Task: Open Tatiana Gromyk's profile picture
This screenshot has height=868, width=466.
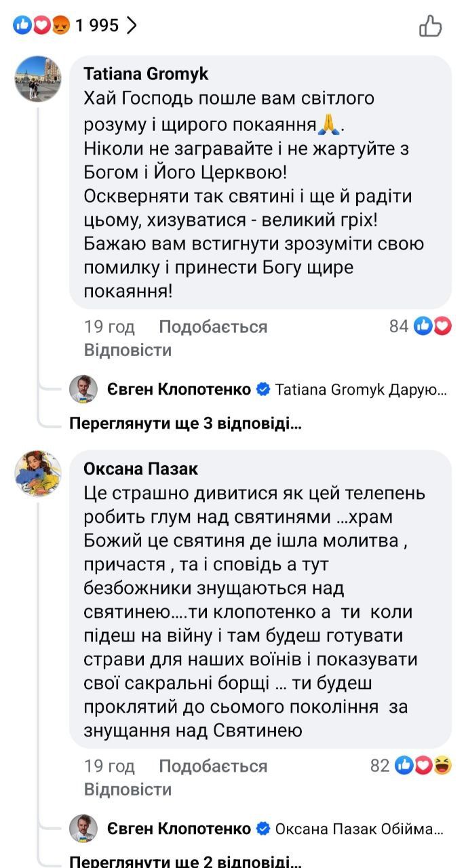Action: pyautogui.click(x=38, y=79)
